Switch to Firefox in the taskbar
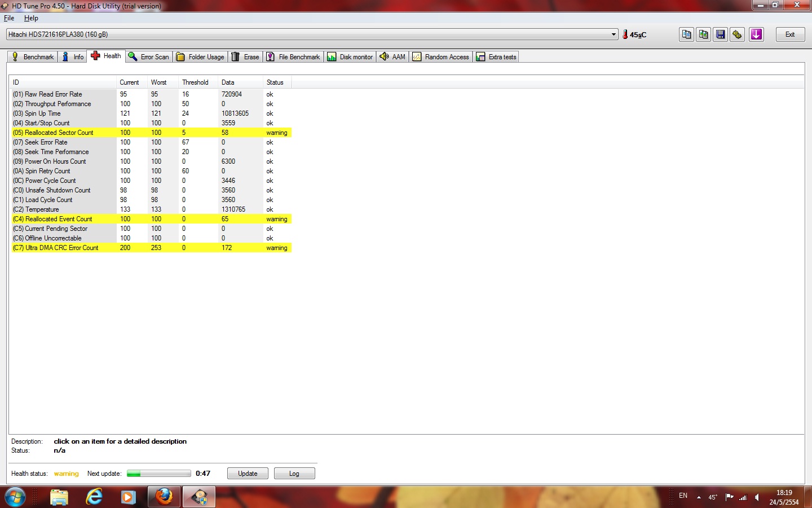The height and width of the screenshot is (508, 812). (164, 497)
